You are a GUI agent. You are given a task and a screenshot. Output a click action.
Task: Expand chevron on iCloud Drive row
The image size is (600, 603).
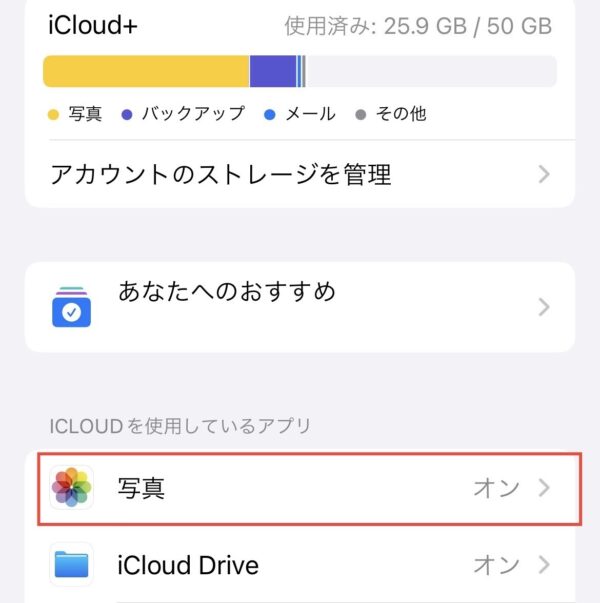[544, 565]
